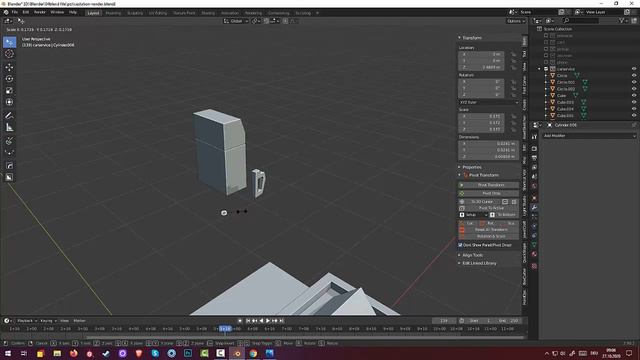This screenshot has height=360, width=640.
Task: Open the Object properties tab
Action: pos(534,198)
